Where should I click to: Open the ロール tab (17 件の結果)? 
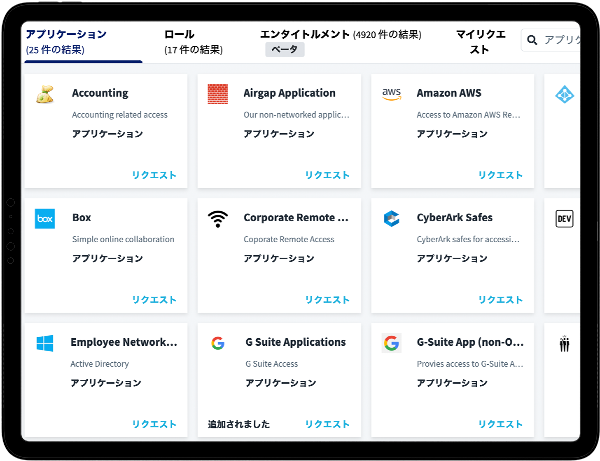click(193, 41)
